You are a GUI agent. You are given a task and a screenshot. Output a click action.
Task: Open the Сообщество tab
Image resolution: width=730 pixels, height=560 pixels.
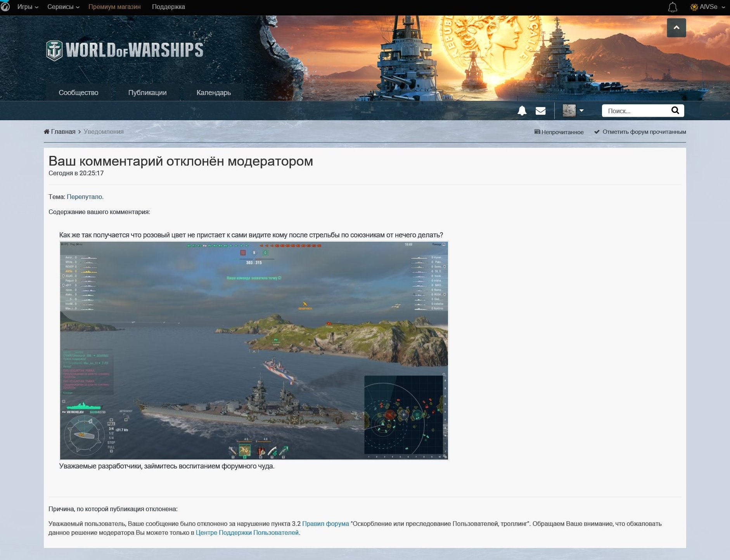pos(78,93)
